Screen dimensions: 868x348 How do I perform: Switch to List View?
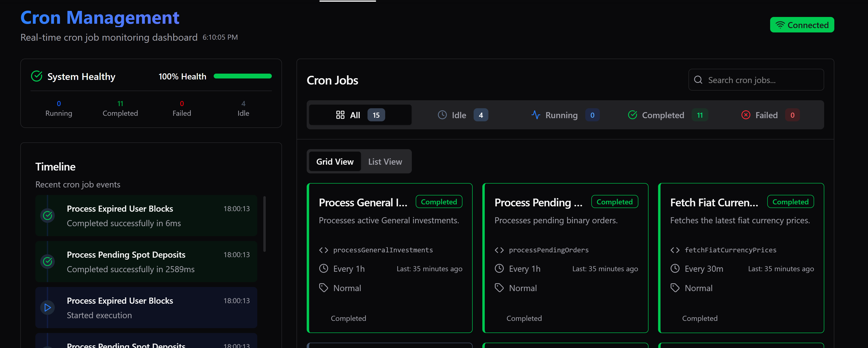click(385, 161)
